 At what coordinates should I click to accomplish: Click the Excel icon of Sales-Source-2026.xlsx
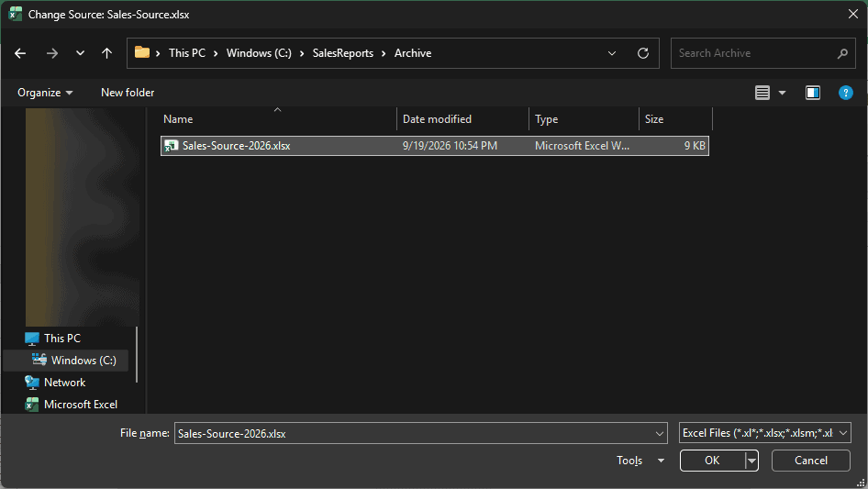pos(171,146)
